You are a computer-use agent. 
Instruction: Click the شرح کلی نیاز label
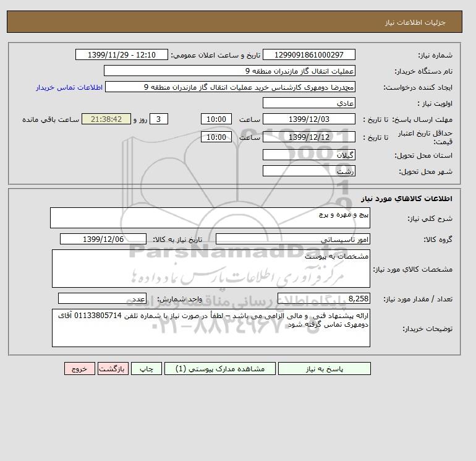[430, 218]
